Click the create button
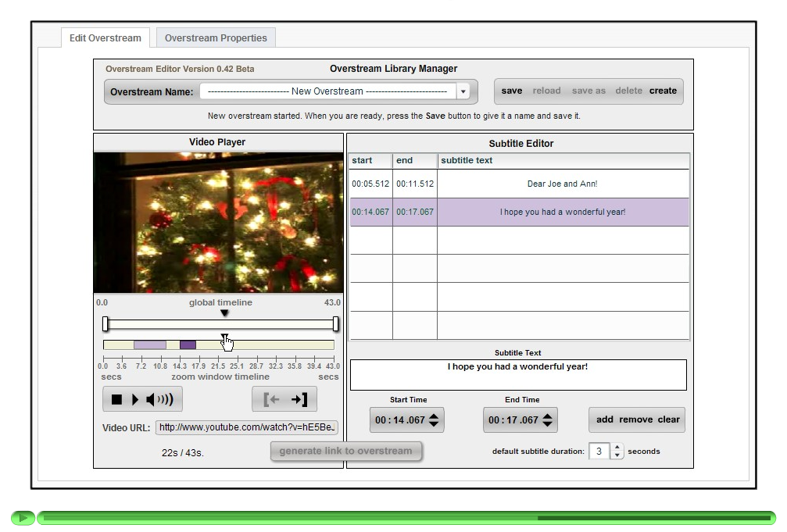Image resolution: width=787 pixels, height=532 pixels. tap(663, 91)
